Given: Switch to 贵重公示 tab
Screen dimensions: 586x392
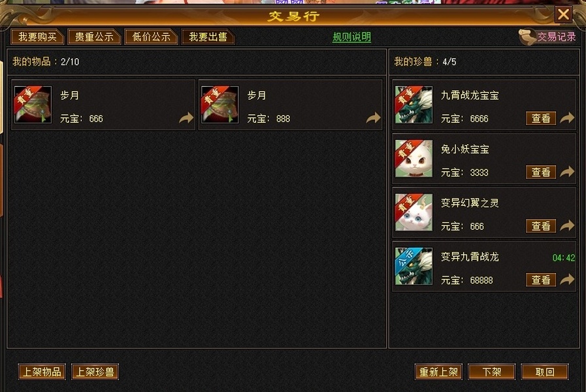Looking at the screenshot, I should pos(94,37).
